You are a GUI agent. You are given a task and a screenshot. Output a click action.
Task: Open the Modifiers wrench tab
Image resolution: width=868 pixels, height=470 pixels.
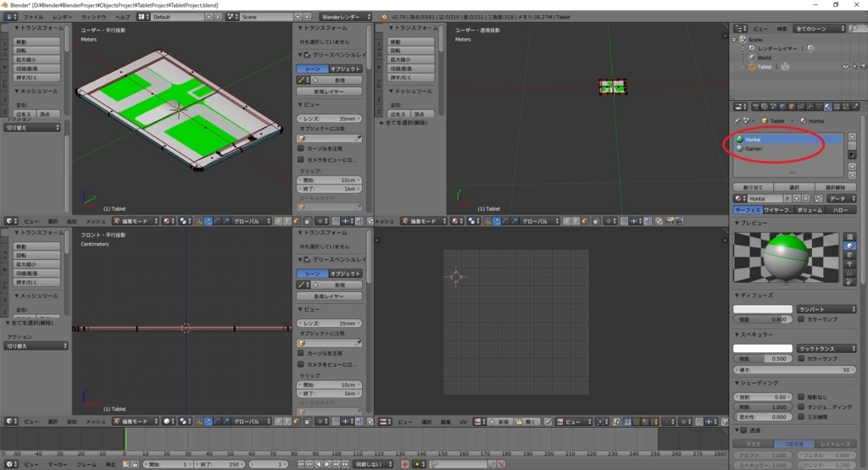[810, 106]
